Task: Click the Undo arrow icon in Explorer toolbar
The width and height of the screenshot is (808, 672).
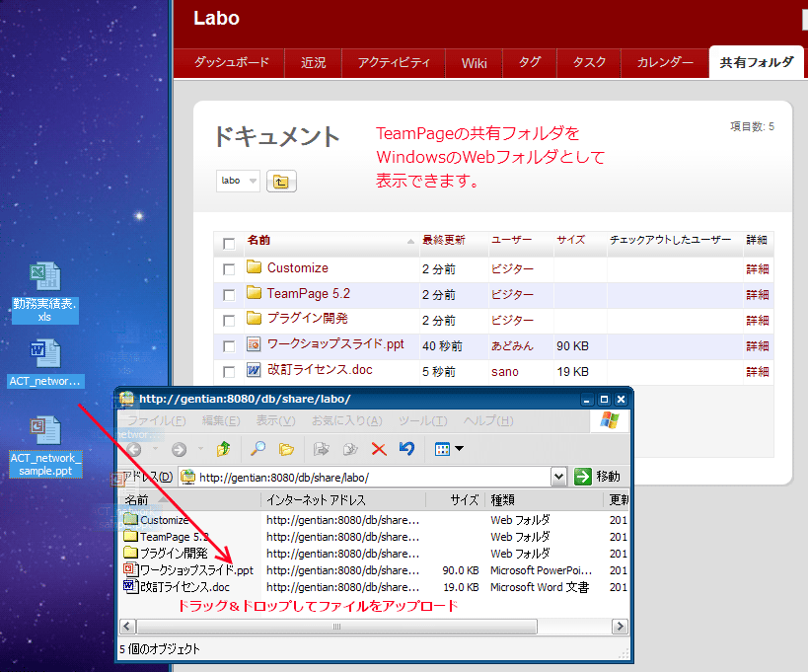Action: point(405,449)
